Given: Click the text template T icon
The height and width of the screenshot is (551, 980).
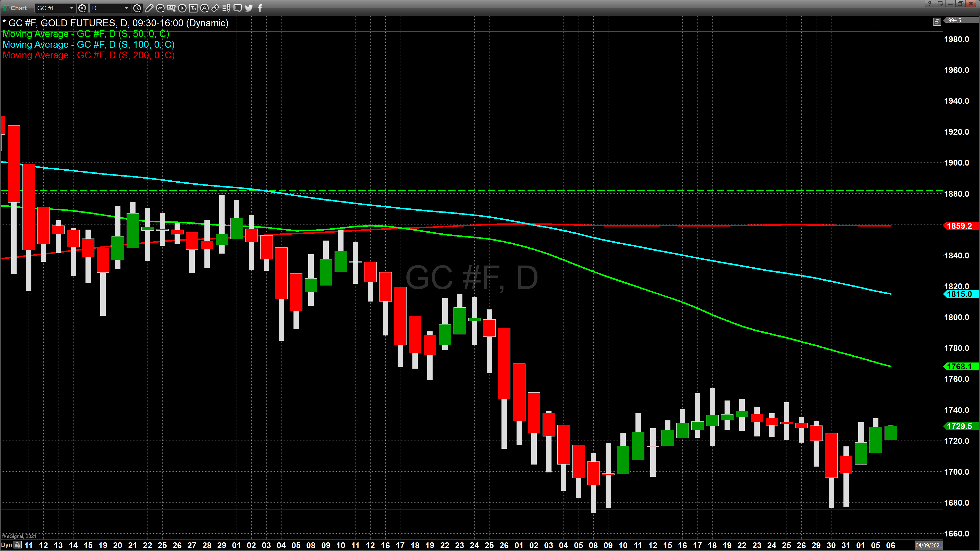Looking at the screenshot, I should pyautogui.click(x=193, y=8).
